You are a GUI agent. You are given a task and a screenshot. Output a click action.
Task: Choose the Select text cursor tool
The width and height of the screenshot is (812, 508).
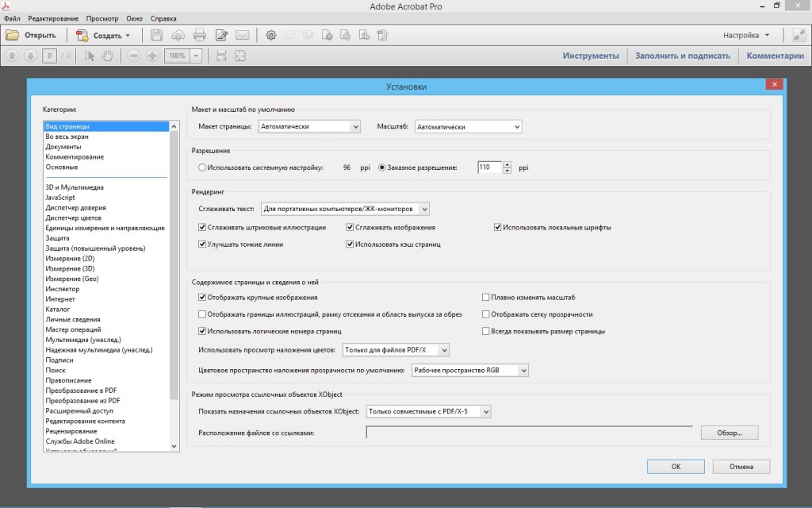89,56
